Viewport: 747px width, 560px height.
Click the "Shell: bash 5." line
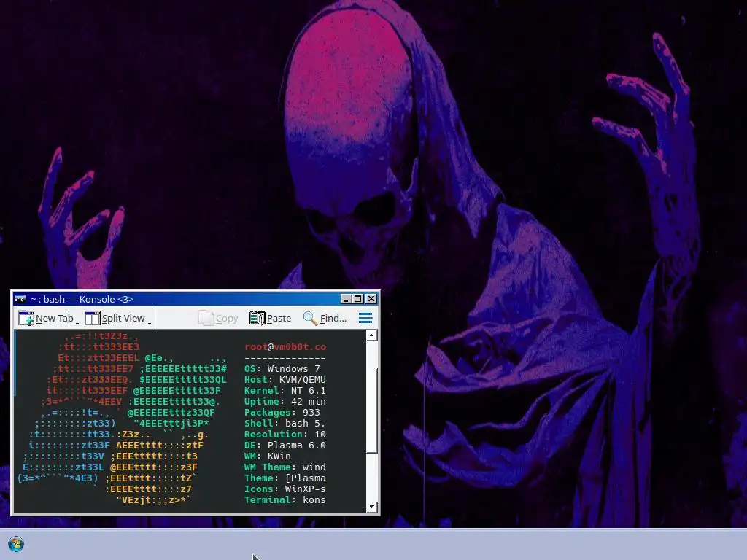pos(285,424)
